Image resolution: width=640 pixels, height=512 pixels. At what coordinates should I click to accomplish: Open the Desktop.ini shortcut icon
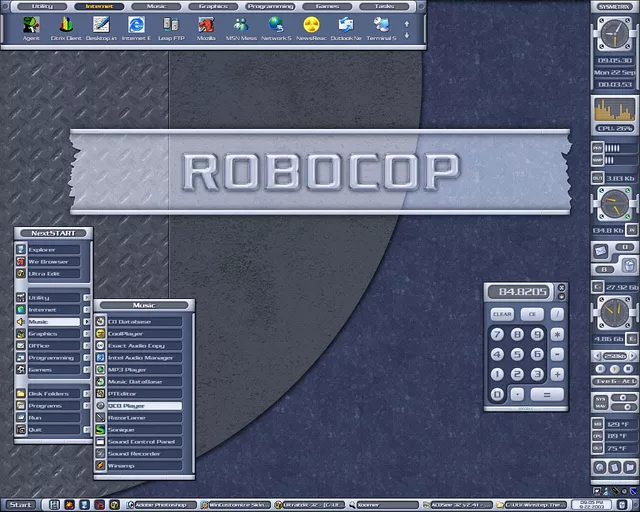(x=101, y=25)
